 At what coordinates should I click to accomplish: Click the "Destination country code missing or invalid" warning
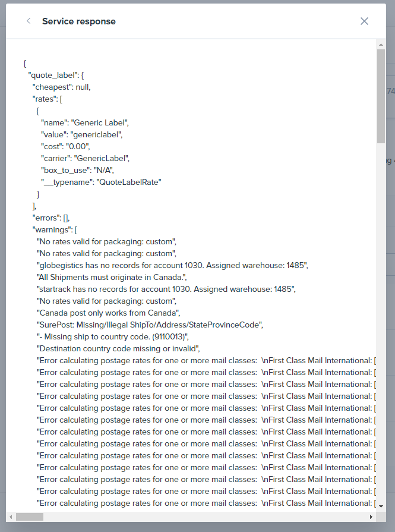pos(120,348)
